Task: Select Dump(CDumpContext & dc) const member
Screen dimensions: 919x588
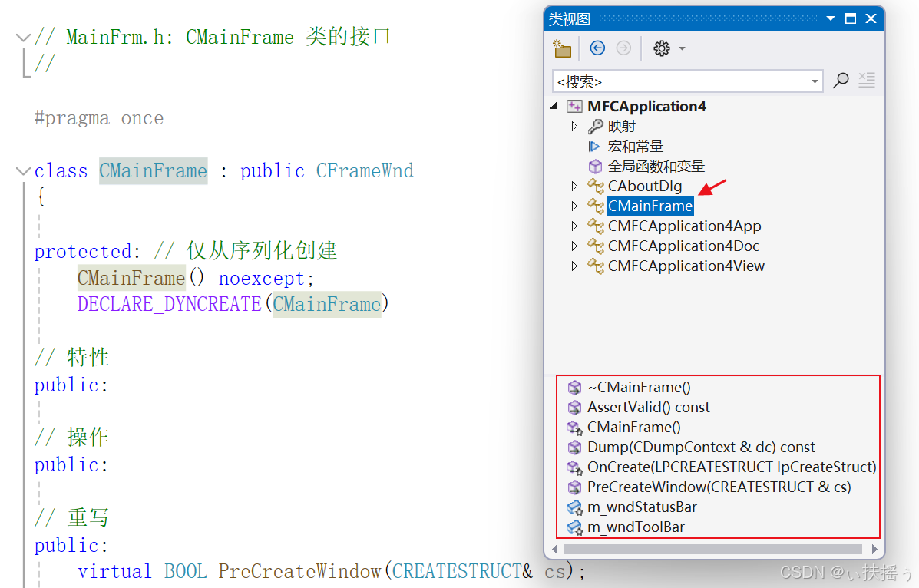Action: [701, 448]
